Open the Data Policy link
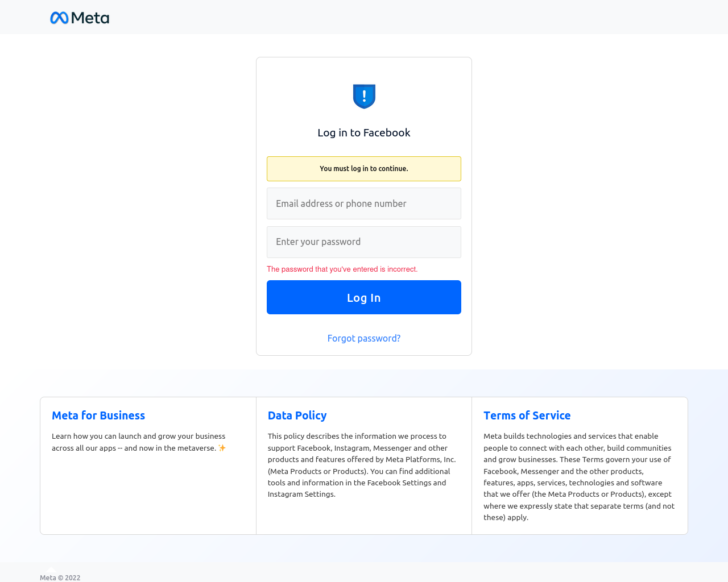 coord(297,415)
